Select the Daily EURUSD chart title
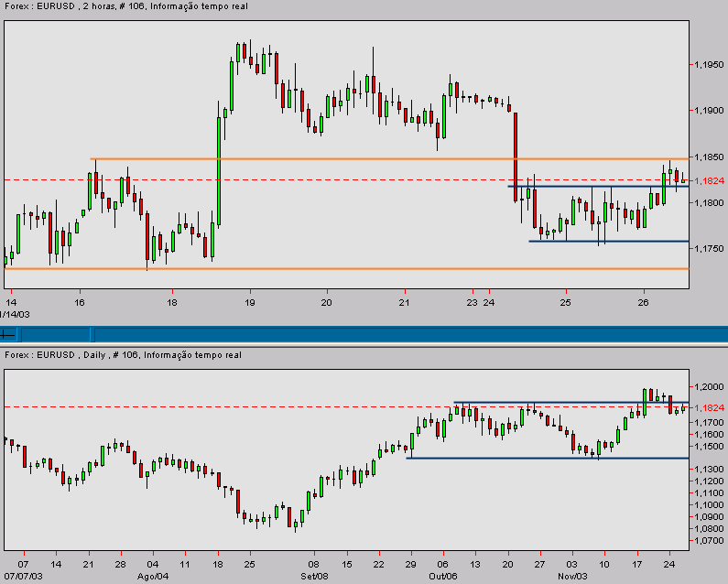 (x=123, y=355)
